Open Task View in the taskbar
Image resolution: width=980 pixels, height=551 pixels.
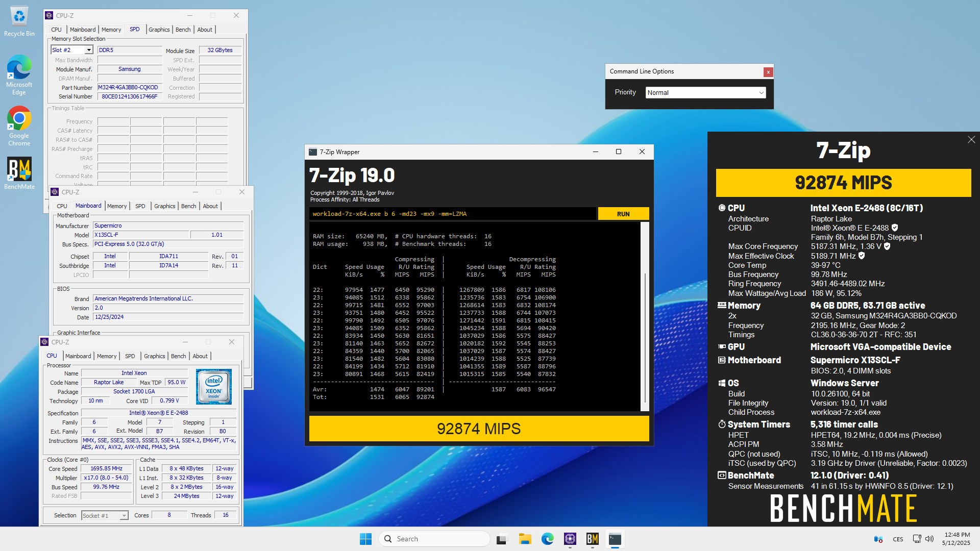click(x=502, y=539)
